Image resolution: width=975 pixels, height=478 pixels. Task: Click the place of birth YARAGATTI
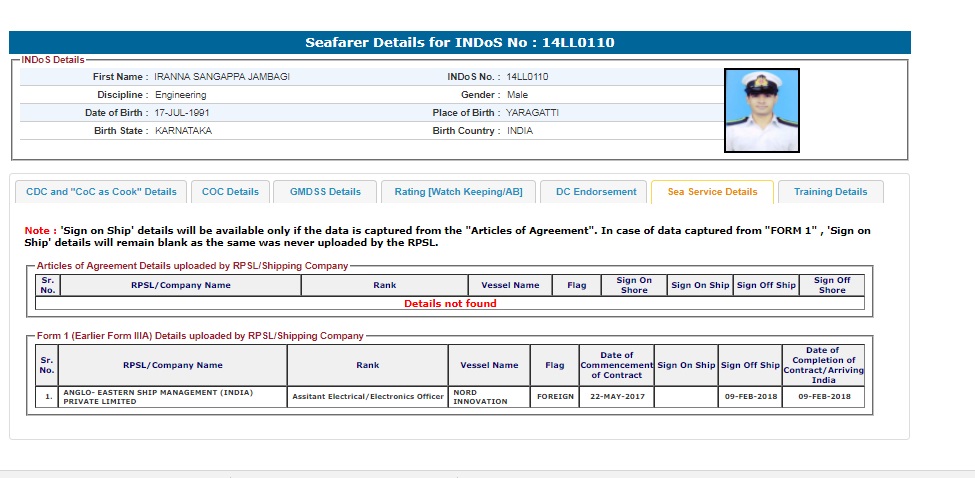tap(532, 113)
